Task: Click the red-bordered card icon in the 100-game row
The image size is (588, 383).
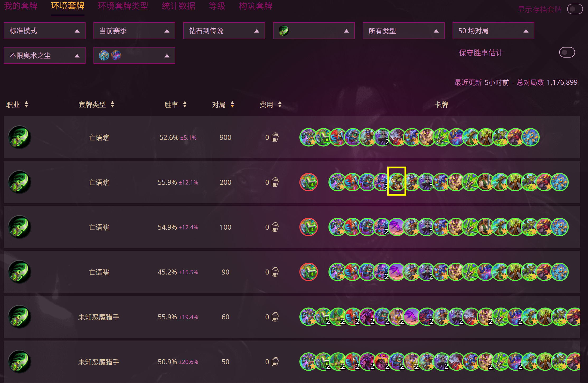Action: click(309, 227)
